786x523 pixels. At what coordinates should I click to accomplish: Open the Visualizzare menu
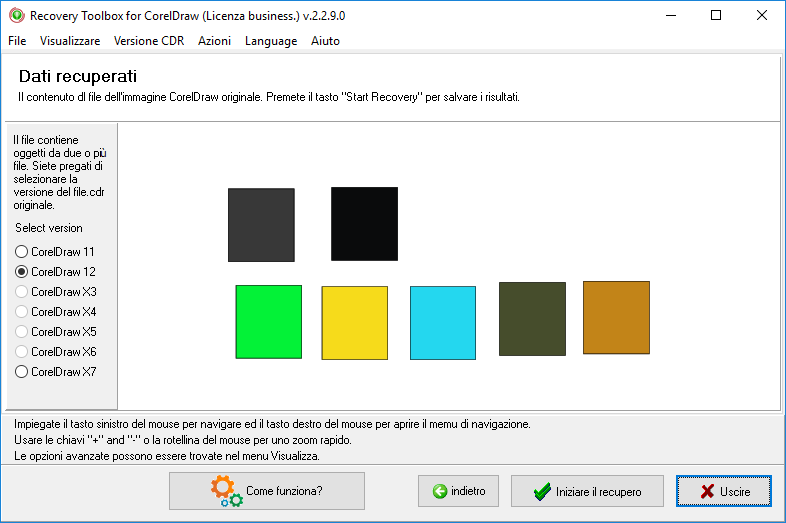(x=70, y=41)
